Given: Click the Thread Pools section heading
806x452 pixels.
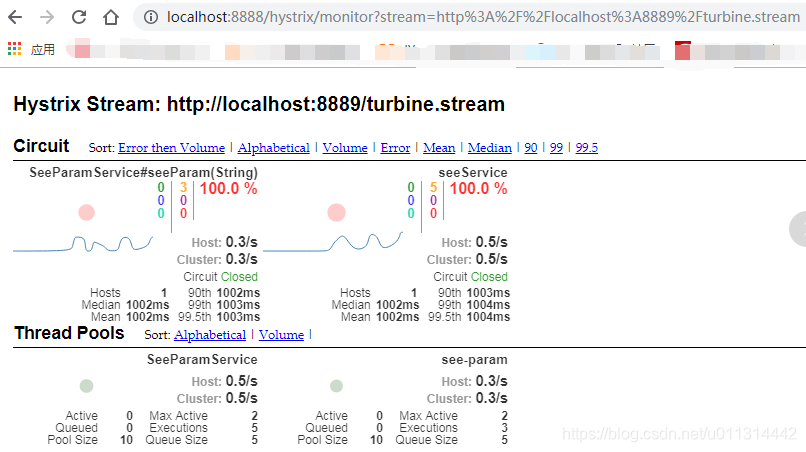Looking at the screenshot, I should (x=69, y=333).
